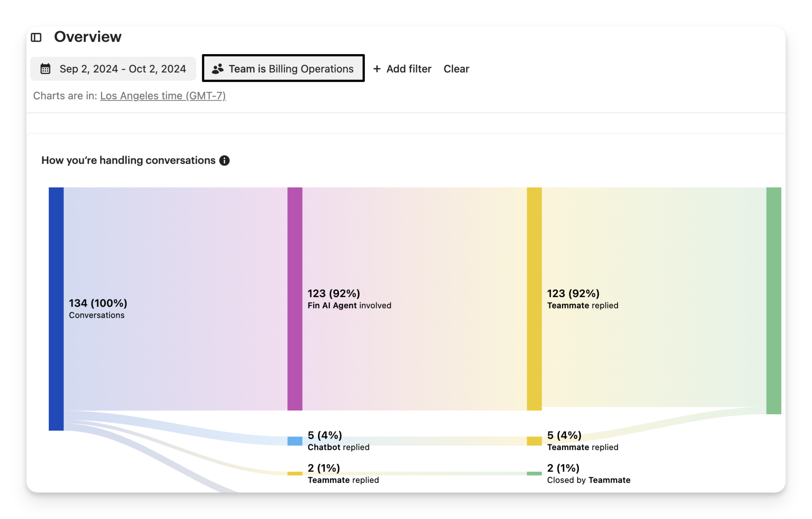Open the Sep 2 - Oct 2 date range picker
This screenshot has height=519, width=812.
pyautogui.click(x=113, y=69)
